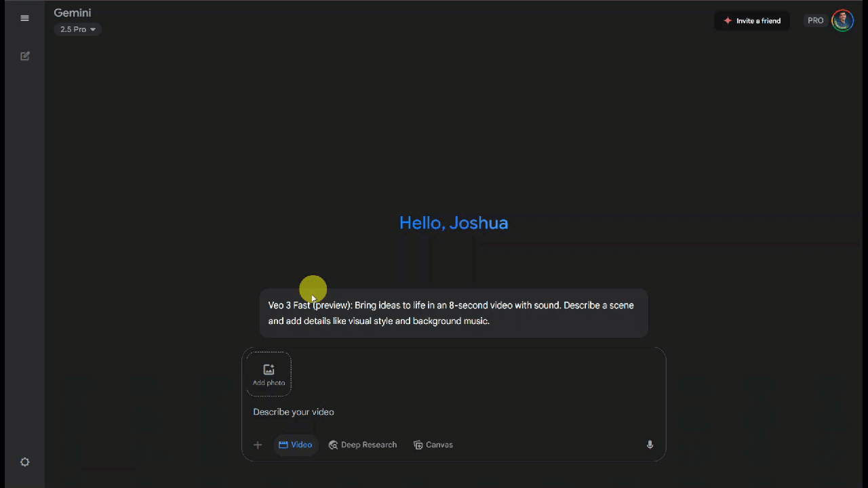Select the Canvas chip
The height and width of the screenshot is (488, 868).
click(433, 445)
